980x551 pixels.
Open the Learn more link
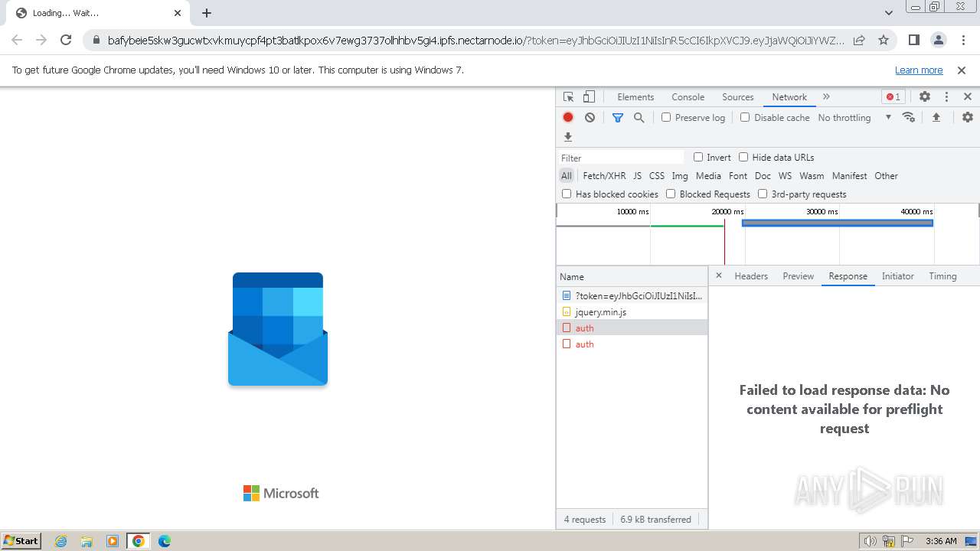click(919, 70)
